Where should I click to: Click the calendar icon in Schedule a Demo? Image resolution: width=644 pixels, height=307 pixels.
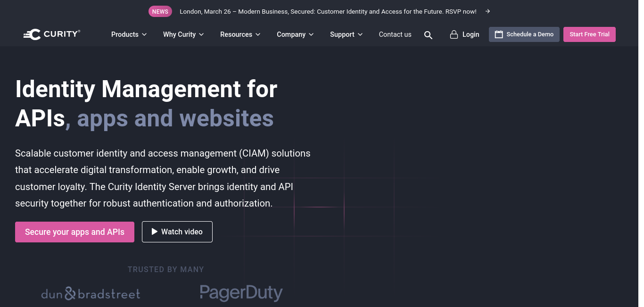point(499,34)
